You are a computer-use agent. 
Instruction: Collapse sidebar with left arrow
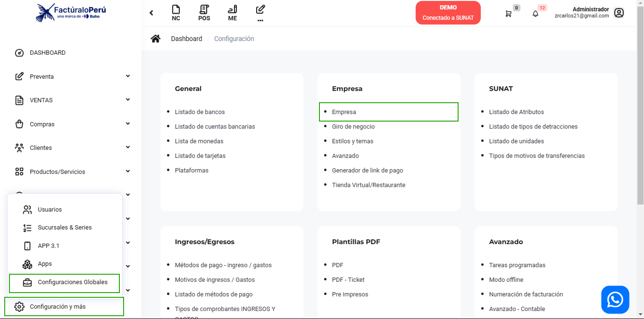tap(151, 13)
